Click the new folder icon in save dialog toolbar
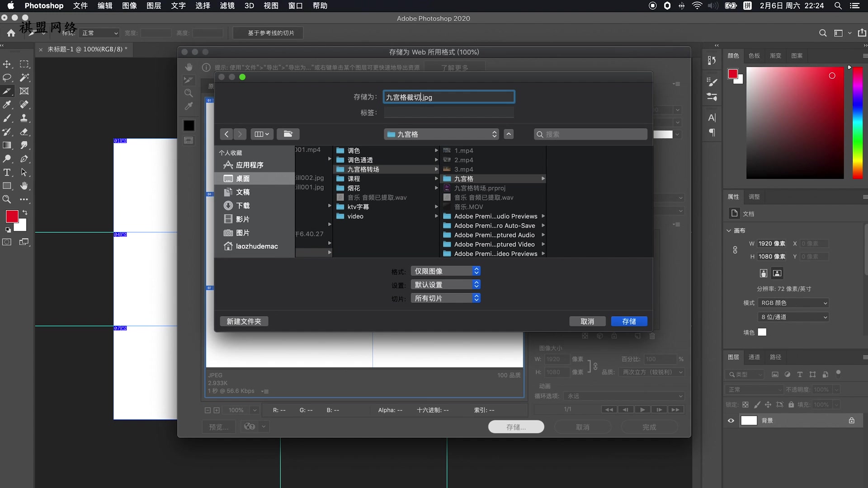The width and height of the screenshot is (868, 488). pos(288,134)
